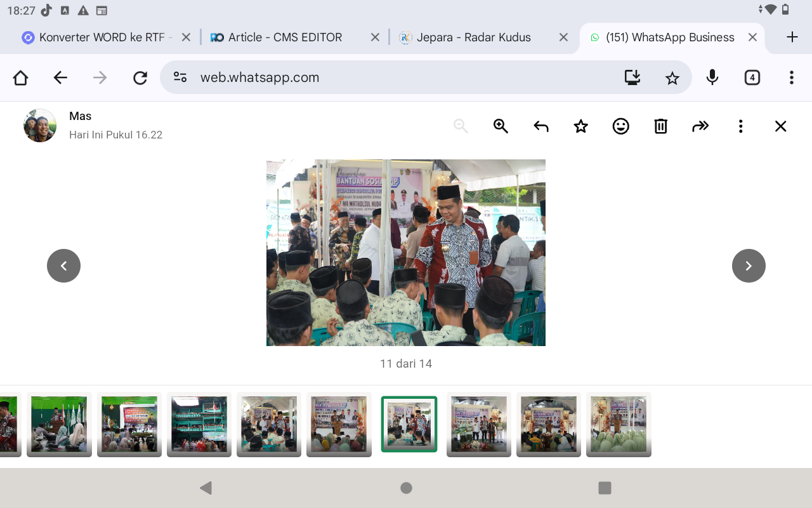Open the Chrome three-dot menu
812x508 pixels.
tap(791, 77)
